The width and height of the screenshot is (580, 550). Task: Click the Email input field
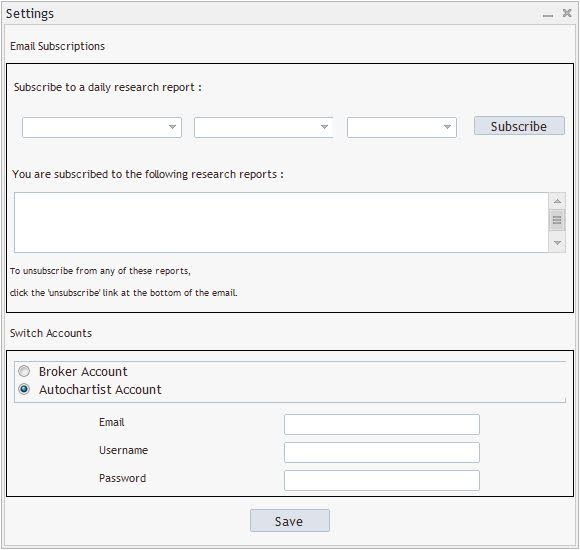[x=382, y=424]
